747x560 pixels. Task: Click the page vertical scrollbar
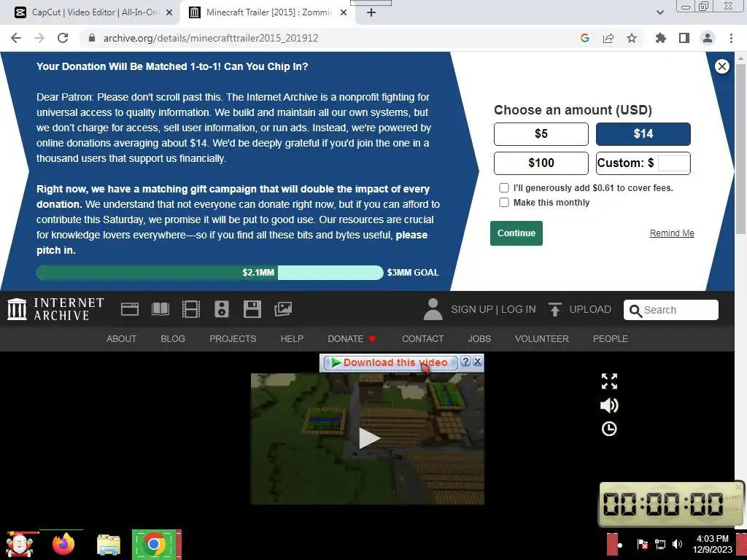pyautogui.click(x=740, y=147)
